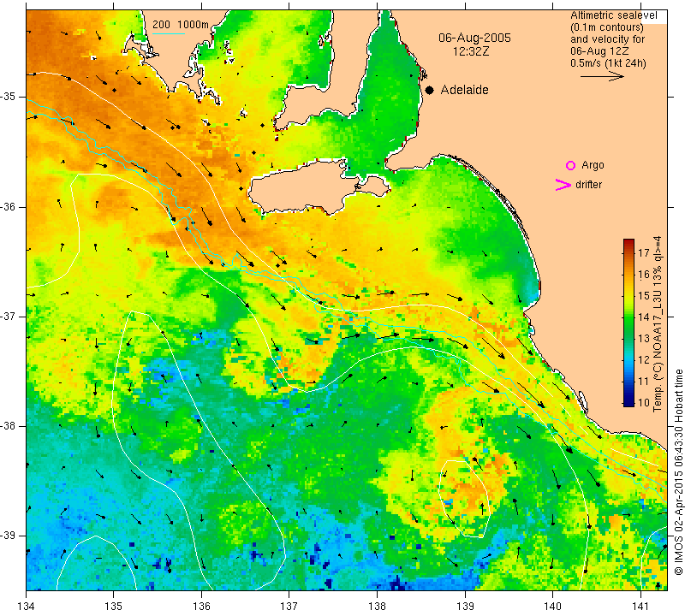Click the '(0.1m contours)' text line

pos(607,27)
